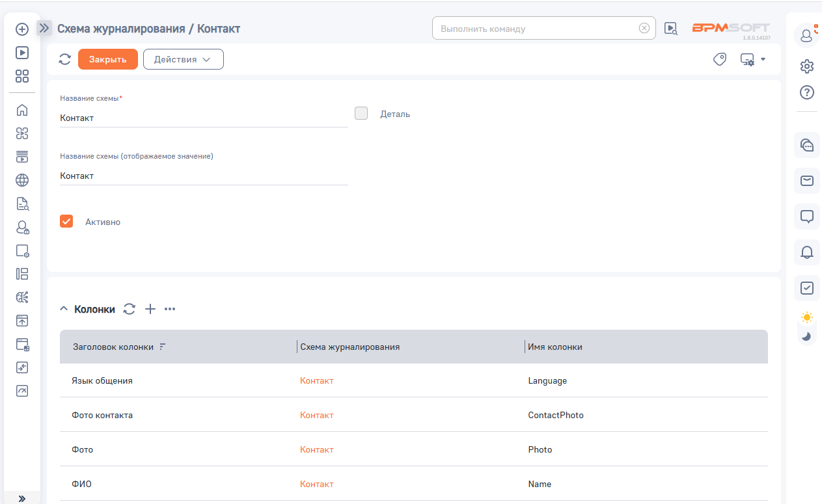Click the tag icon in toolbar
The width and height of the screenshot is (822, 504).
click(719, 59)
